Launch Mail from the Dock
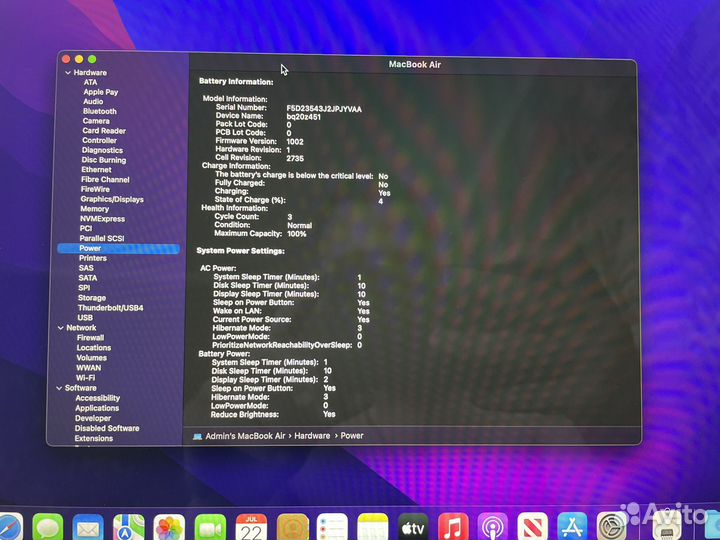The height and width of the screenshot is (540, 720). (88, 528)
